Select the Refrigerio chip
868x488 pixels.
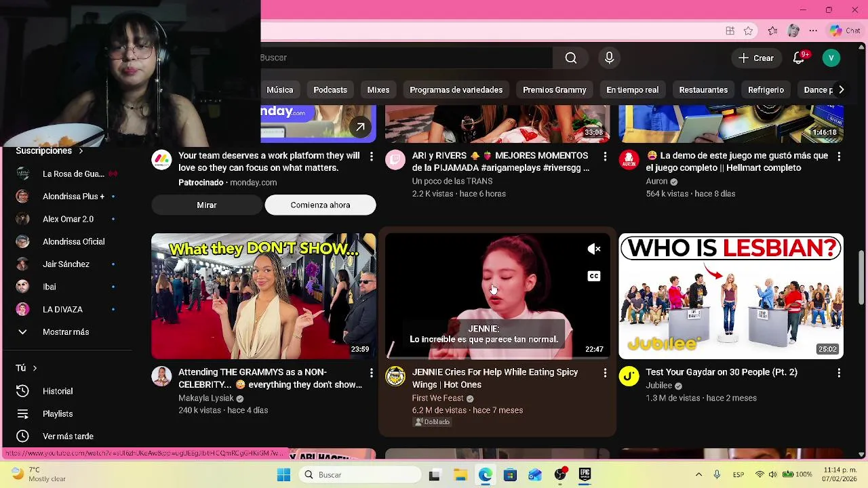click(x=766, y=89)
